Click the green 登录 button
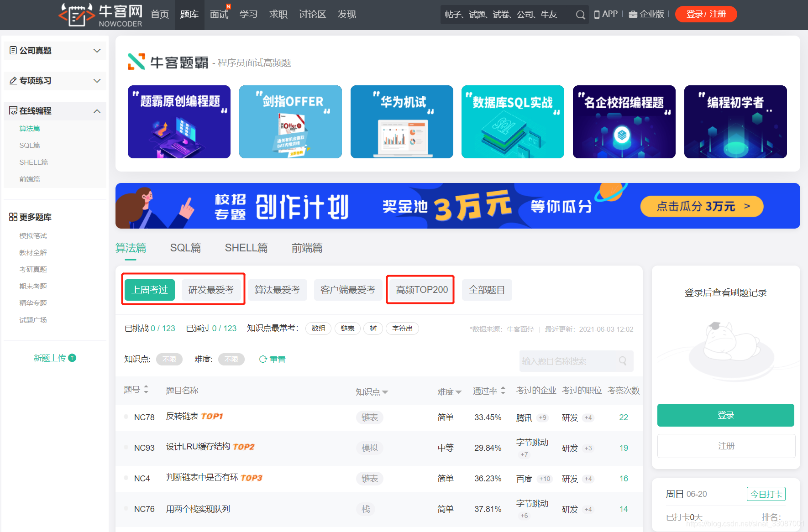808x532 pixels. point(725,415)
